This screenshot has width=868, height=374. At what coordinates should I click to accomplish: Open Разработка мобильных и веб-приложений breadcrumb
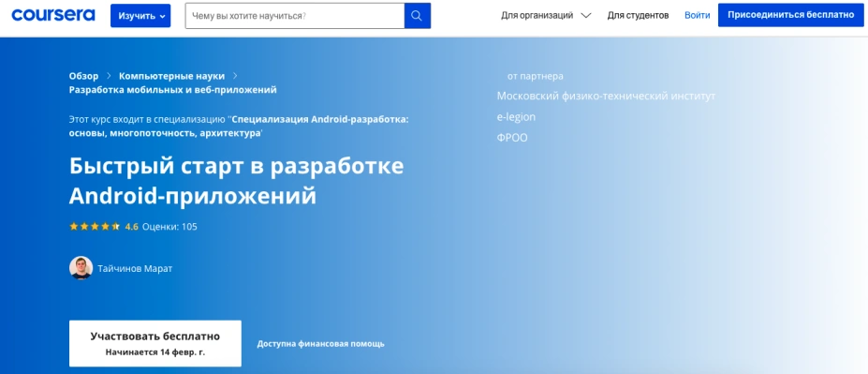tap(172, 90)
